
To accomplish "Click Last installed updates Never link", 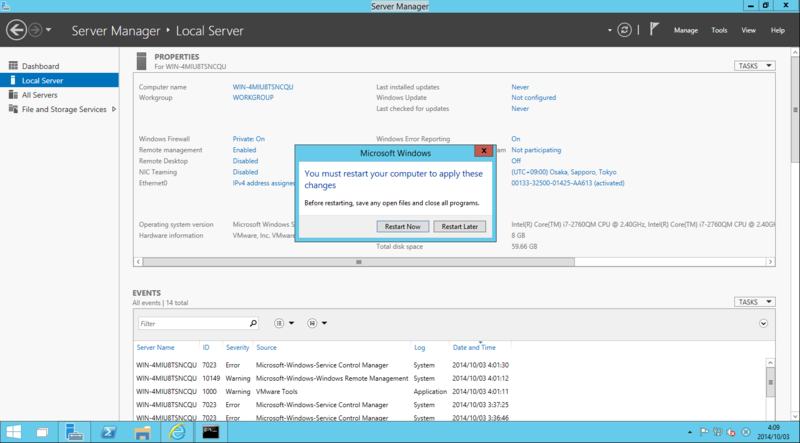I will click(520, 87).
